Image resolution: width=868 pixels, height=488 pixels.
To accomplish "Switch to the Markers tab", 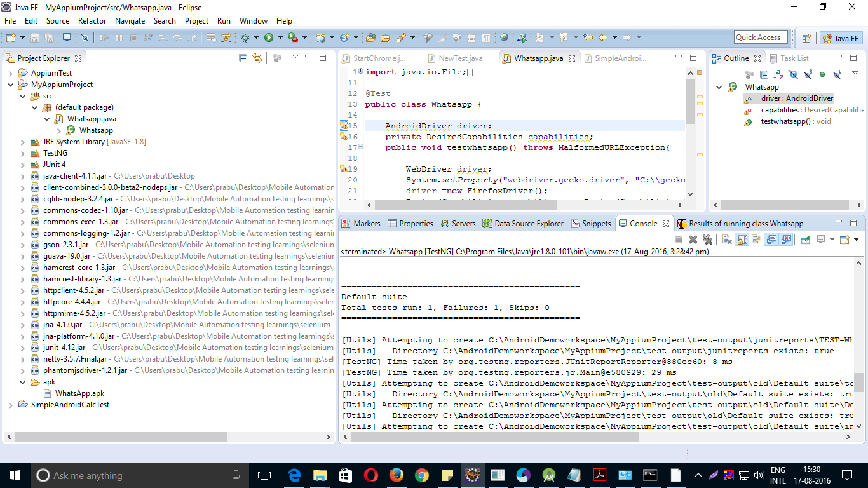I will tap(360, 224).
